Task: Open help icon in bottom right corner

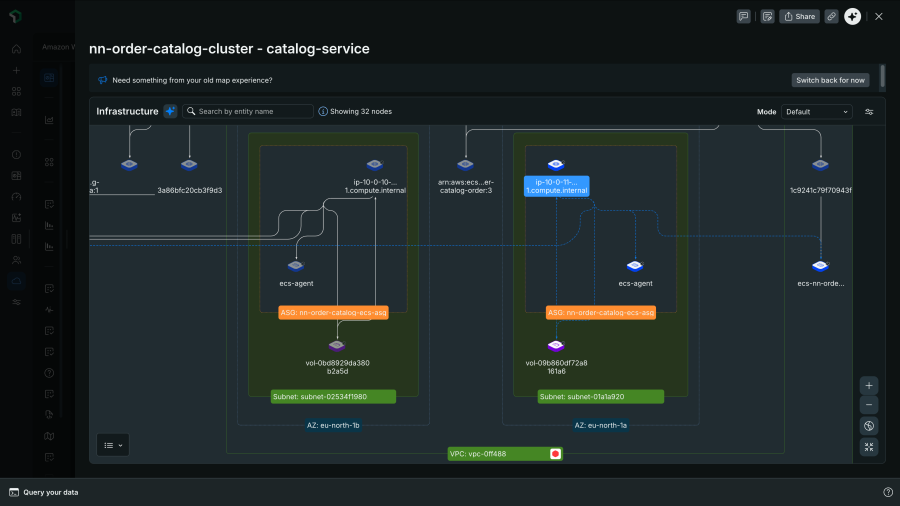Action: click(888, 492)
